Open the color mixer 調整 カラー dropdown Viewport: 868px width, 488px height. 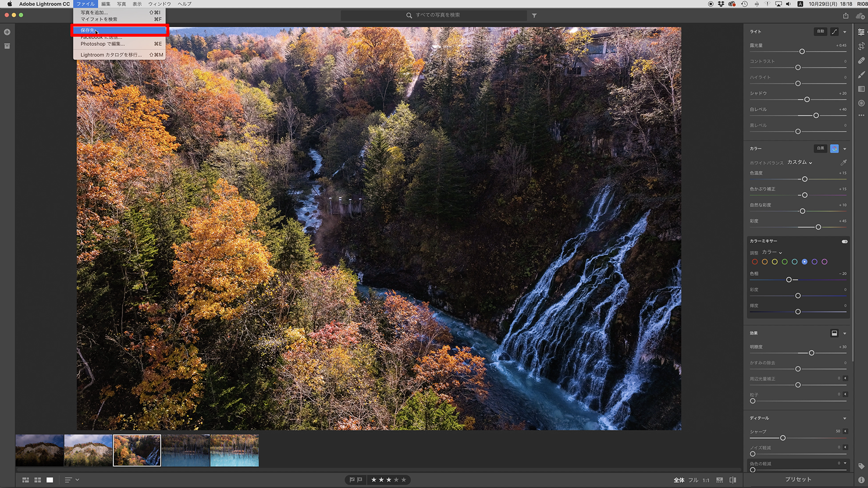[x=772, y=252]
